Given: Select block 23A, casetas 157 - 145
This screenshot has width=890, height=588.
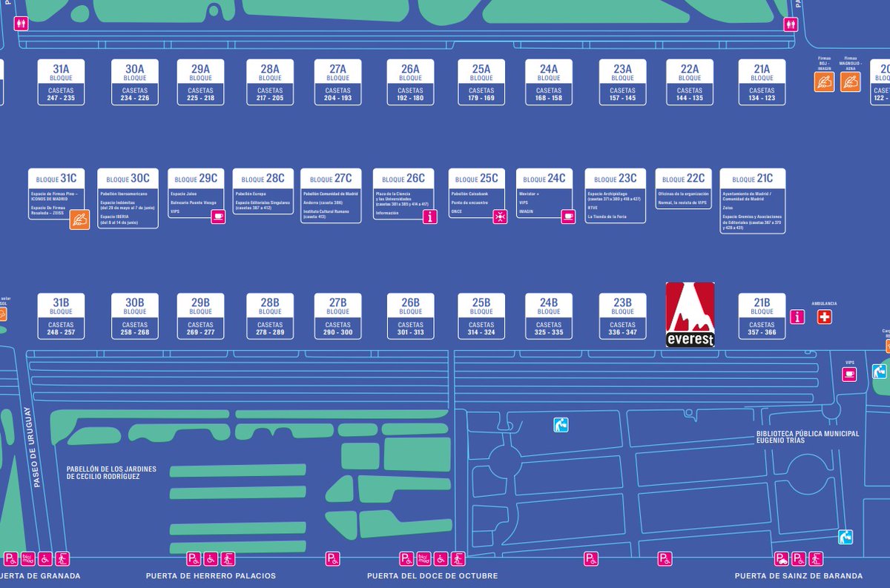Looking at the screenshot, I should (622, 82).
